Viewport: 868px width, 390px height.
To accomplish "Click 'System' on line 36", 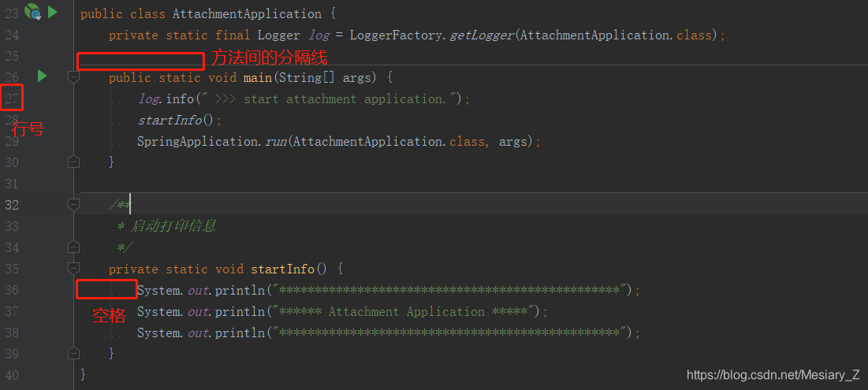I will [x=159, y=291].
